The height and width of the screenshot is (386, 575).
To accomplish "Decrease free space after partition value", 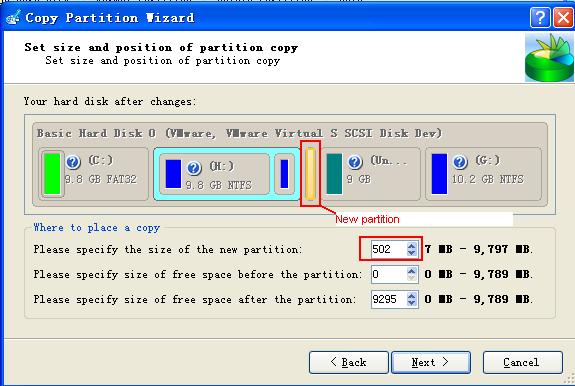I will [x=411, y=303].
